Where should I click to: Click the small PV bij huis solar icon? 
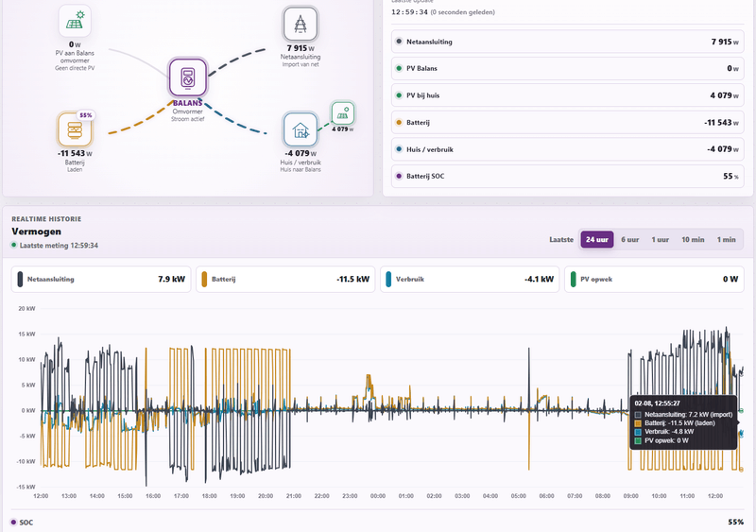tap(343, 113)
